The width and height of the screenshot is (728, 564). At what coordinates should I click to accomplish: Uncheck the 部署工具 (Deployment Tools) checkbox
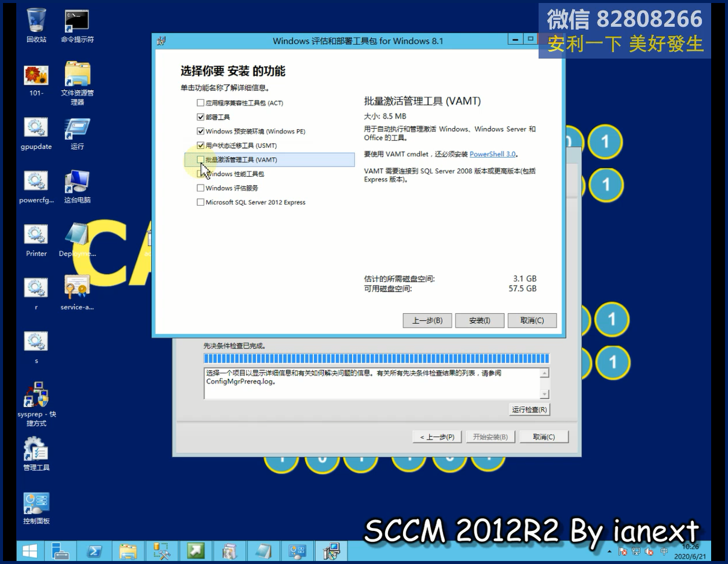tap(200, 117)
